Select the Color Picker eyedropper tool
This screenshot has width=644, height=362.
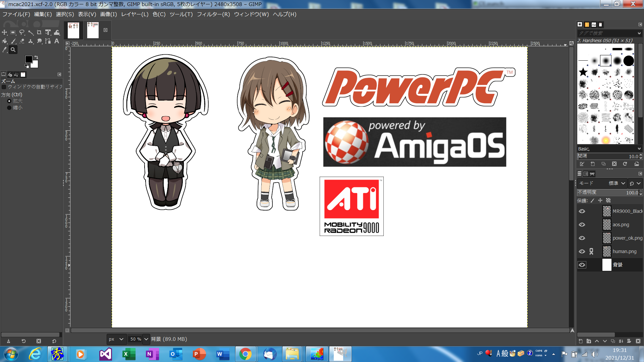pyautogui.click(x=4, y=50)
